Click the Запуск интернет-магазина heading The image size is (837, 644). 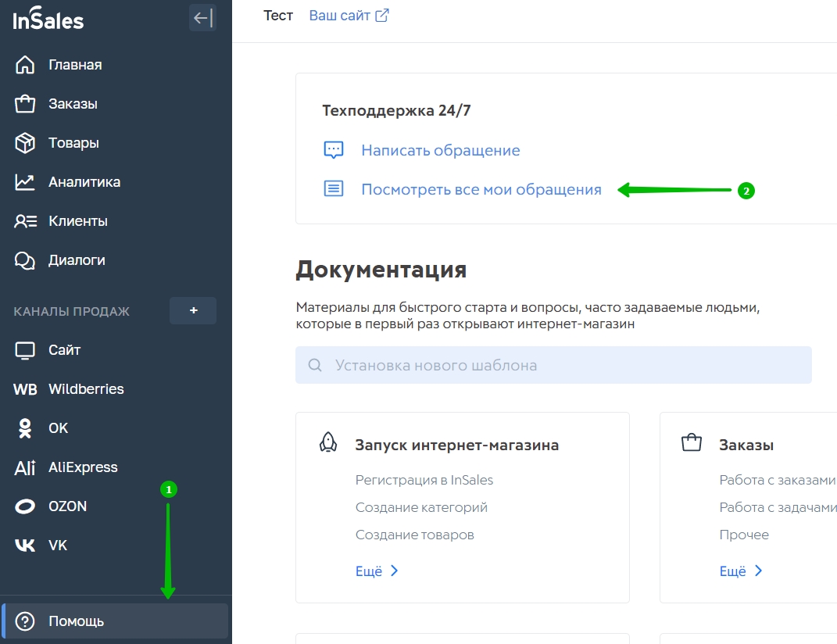click(x=457, y=445)
